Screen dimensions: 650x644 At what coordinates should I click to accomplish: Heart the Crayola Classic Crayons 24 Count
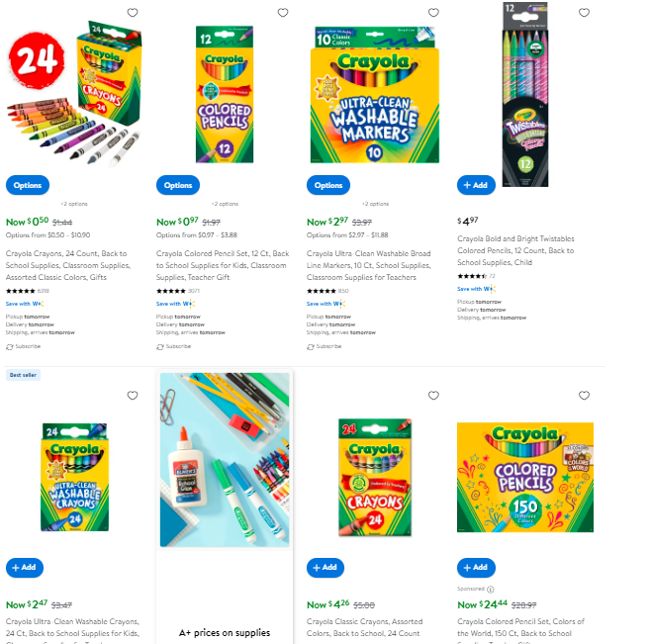(433, 396)
